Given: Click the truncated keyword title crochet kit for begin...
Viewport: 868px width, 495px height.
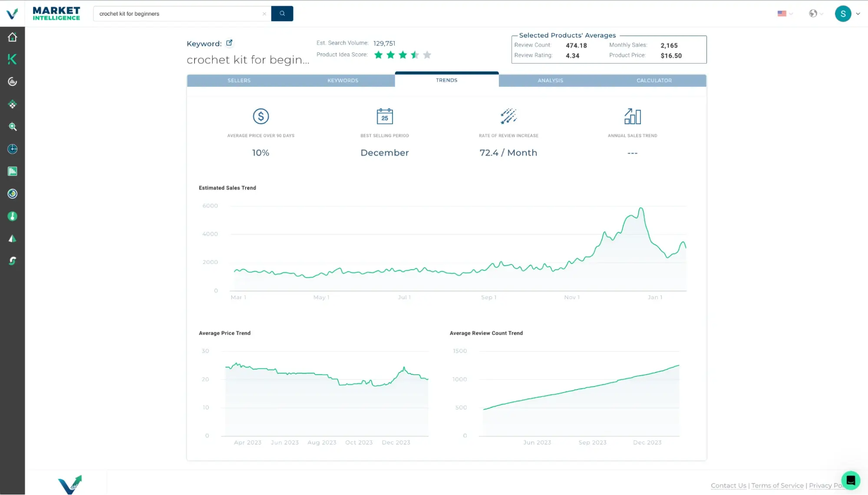Looking at the screenshot, I should tap(248, 60).
